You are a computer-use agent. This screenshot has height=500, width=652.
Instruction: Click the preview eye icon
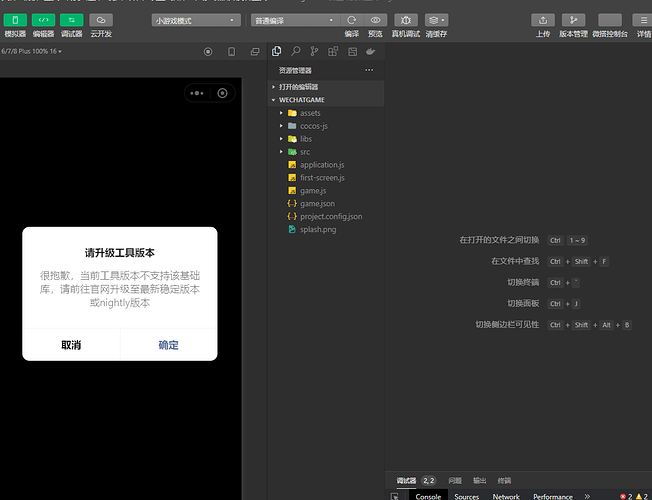[375, 20]
